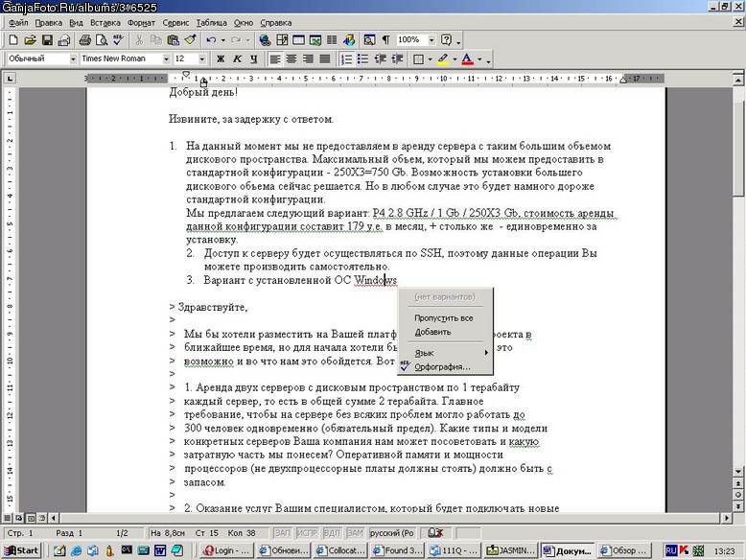Open the Формат menu
The height and width of the screenshot is (560, 746).
141,22
